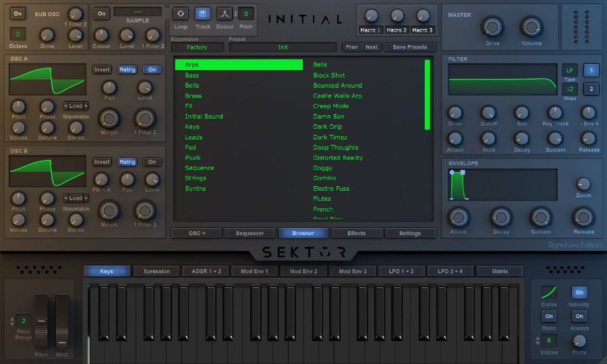This screenshot has height=364, width=607.
Task: Enable the Track keyboard icon
Action: 202,14
